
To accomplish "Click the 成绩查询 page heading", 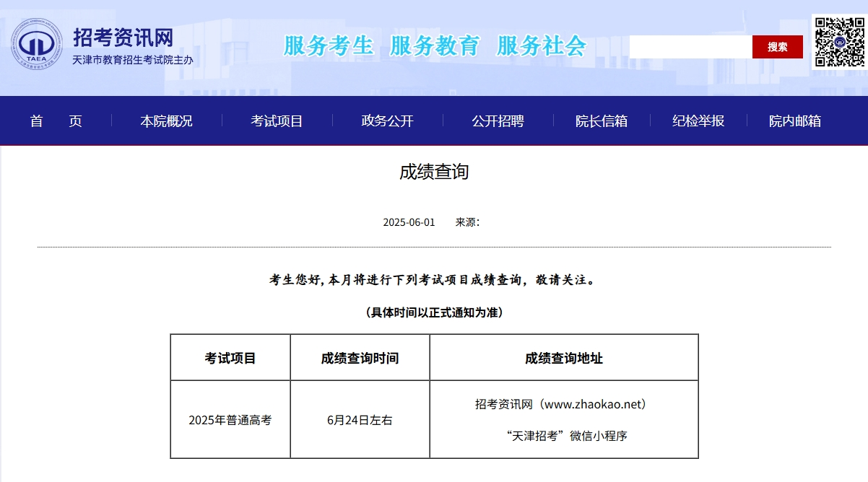I will point(434,172).
